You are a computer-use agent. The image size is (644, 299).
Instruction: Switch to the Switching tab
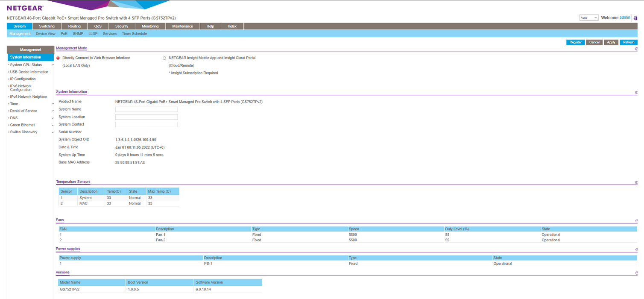pyautogui.click(x=47, y=26)
